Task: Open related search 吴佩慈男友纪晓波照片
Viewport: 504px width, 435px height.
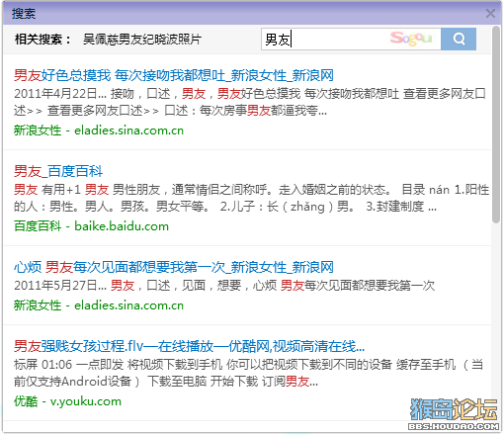Action: coord(142,40)
